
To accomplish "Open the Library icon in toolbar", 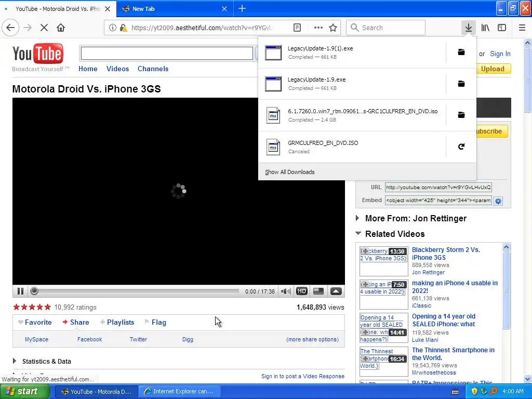I will 485,28.
